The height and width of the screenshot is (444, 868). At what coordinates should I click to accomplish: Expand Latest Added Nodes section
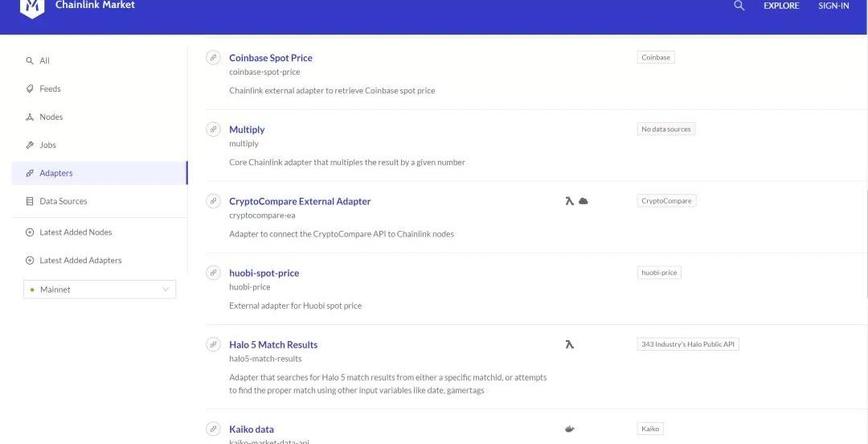click(x=75, y=232)
